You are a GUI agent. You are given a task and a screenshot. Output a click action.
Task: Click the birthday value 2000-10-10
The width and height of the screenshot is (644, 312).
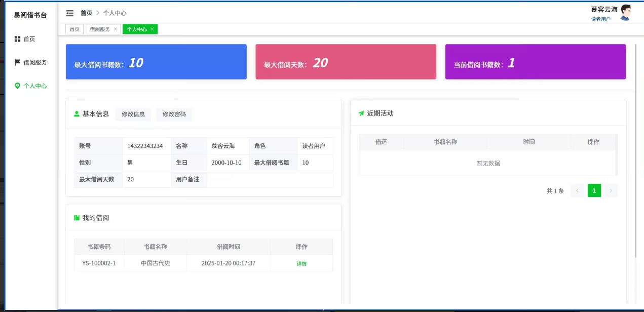click(x=226, y=163)
